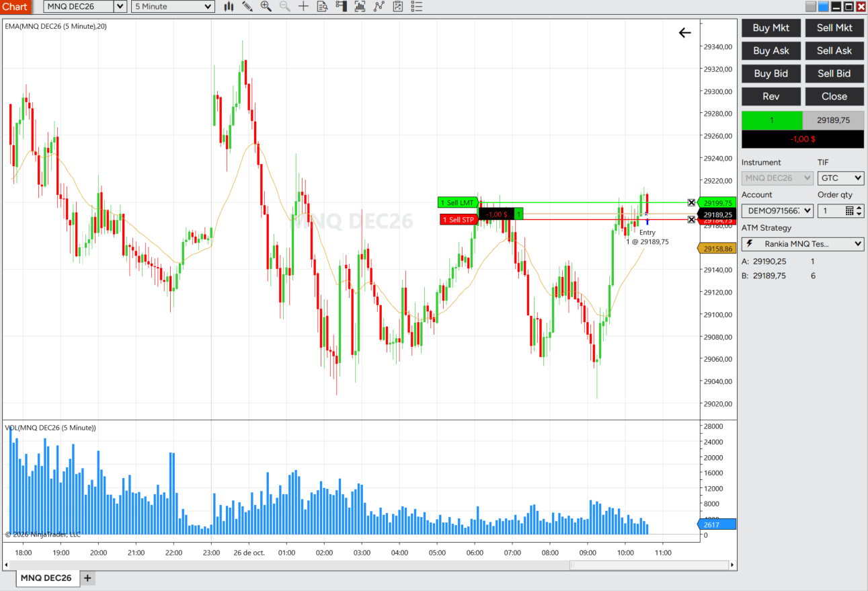
Task: Toggle the crosshair cursor tool
Action: click(x=303, y=7)
